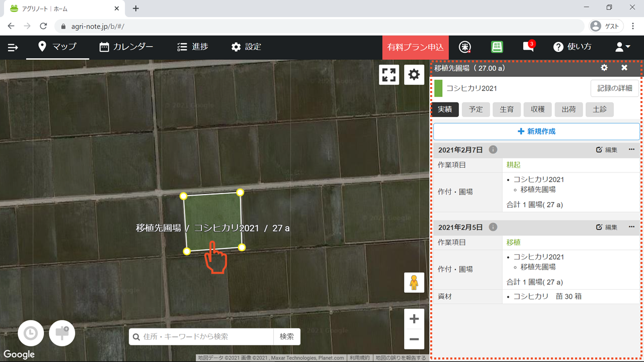The image size is (644, 362).
Task: Close the 移植先圃場 panel
Action: tap(624, 68)
